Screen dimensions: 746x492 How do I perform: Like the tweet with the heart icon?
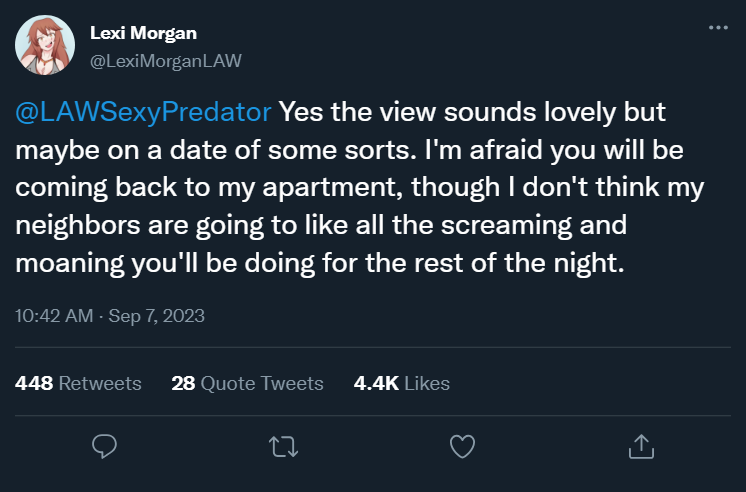(462, 446)
